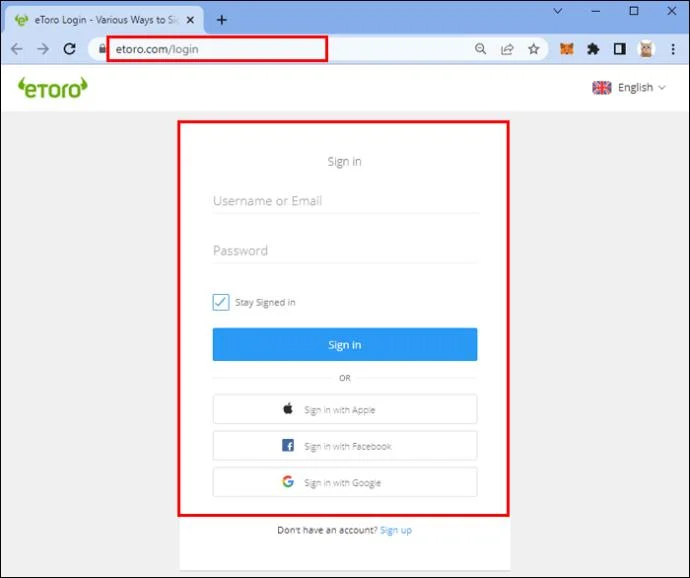The image size is (690, 578).
Task: Open the extensions puzzle piece menu
Action: [x=593, y=49]
